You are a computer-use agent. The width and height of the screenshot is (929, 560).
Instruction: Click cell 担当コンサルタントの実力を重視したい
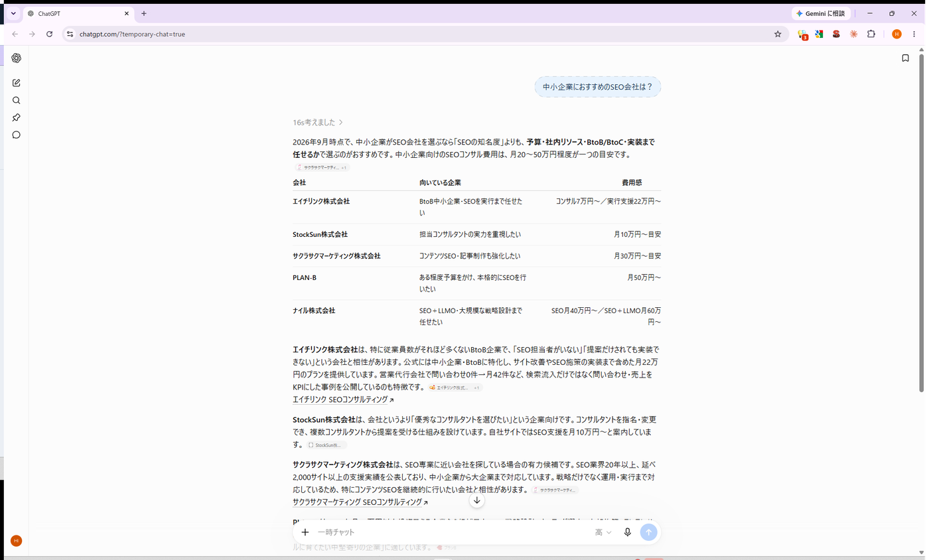click(470, 234)
